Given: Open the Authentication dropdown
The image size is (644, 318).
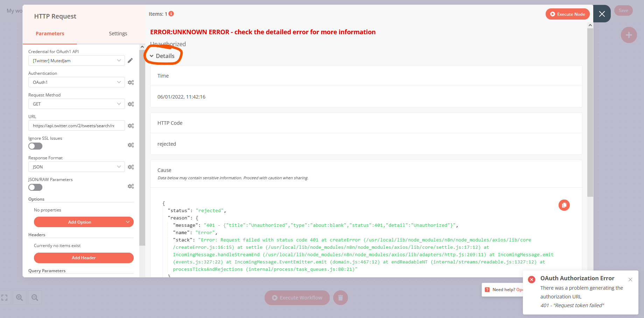Looking at the screenshot, I should (76, 82).
